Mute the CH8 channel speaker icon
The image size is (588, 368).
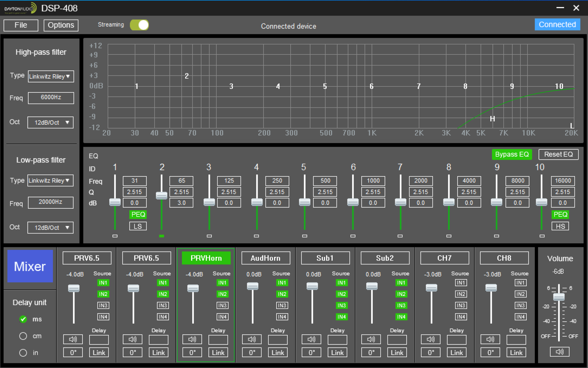click(490, 339)
